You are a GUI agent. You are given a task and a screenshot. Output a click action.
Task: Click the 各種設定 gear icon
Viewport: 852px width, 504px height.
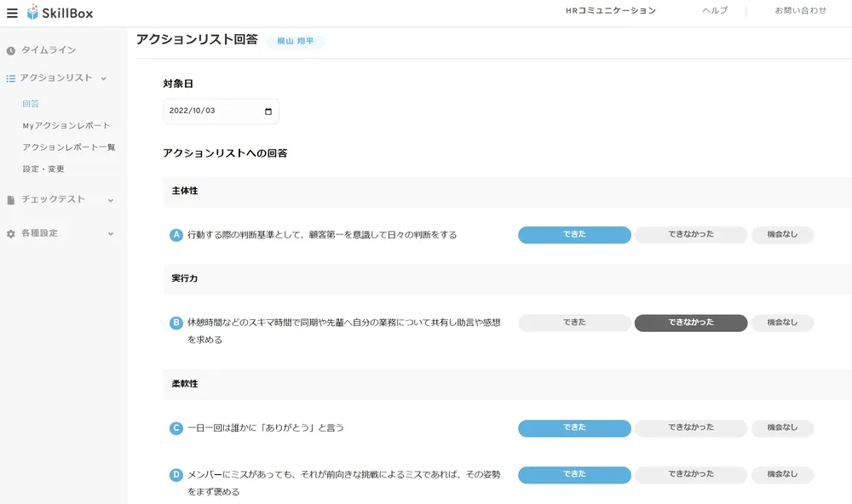[12, 232]
